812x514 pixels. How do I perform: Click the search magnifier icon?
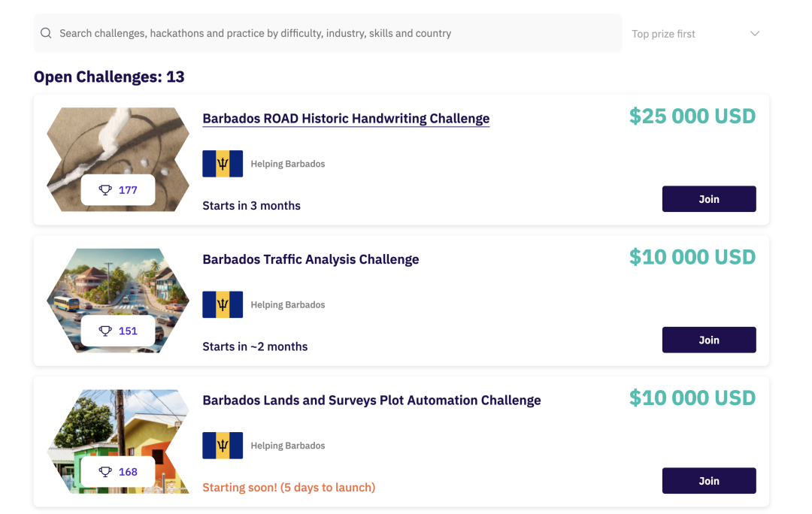click(46, 33)
